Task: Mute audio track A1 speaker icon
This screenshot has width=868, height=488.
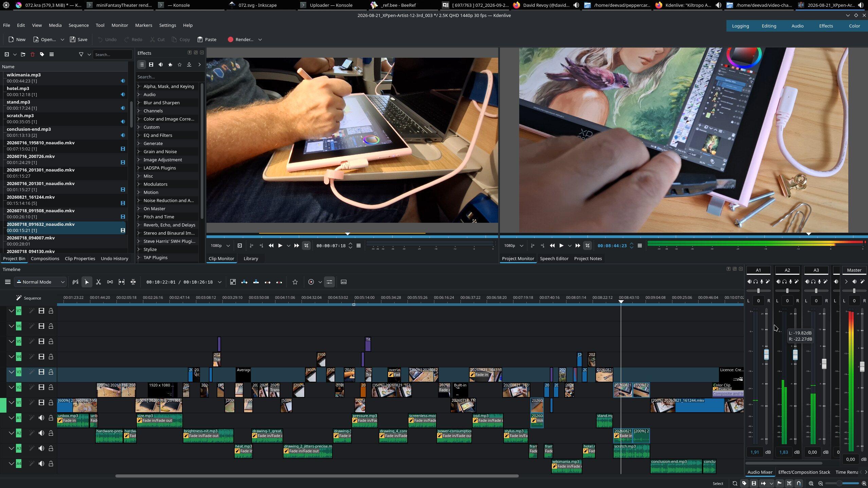Action: [x=41, y=418]
